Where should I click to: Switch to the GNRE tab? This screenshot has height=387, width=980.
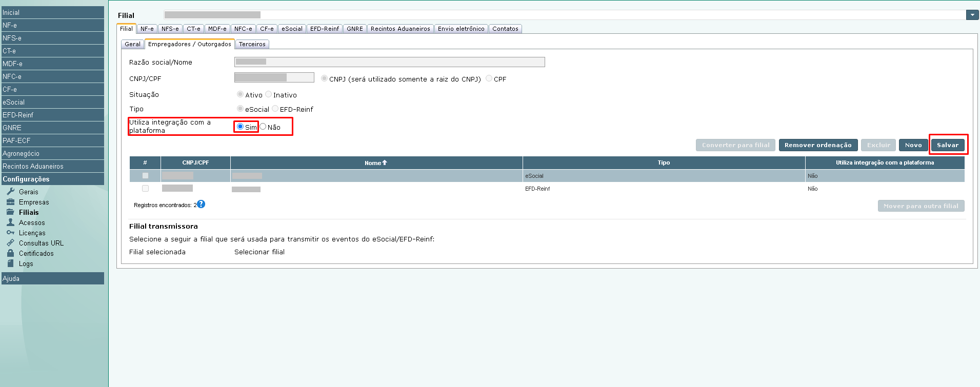click(355, 29)
